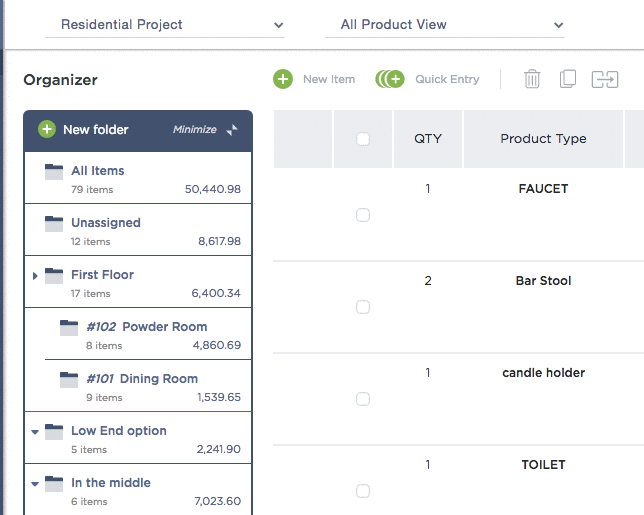Viewport: 644px width, 515px height.
Task: Click the 17 items count text
Action: (90, 294)
